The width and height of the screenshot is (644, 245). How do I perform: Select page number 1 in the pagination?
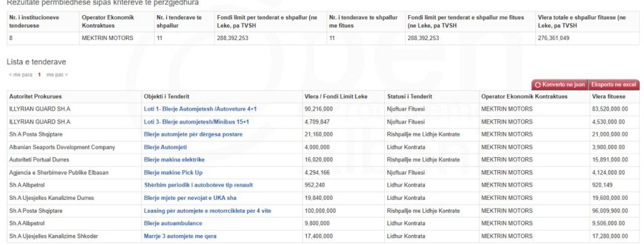click(x=40, y=75)
